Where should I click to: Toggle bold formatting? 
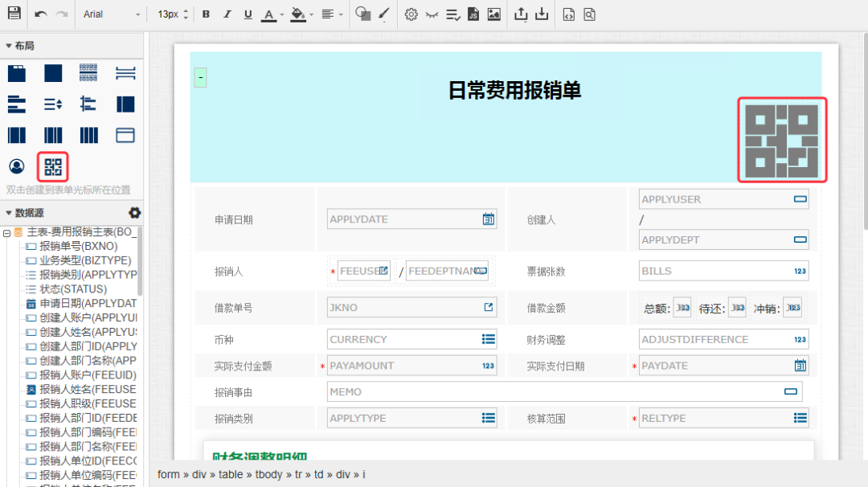click(206, 14)
